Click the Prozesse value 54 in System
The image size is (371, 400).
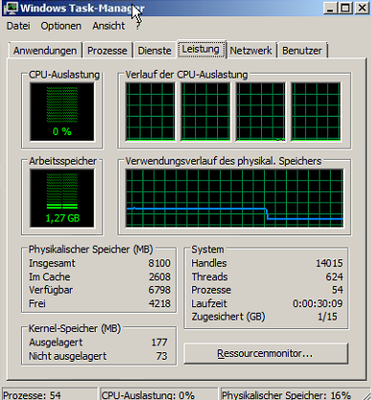(337, 290)
